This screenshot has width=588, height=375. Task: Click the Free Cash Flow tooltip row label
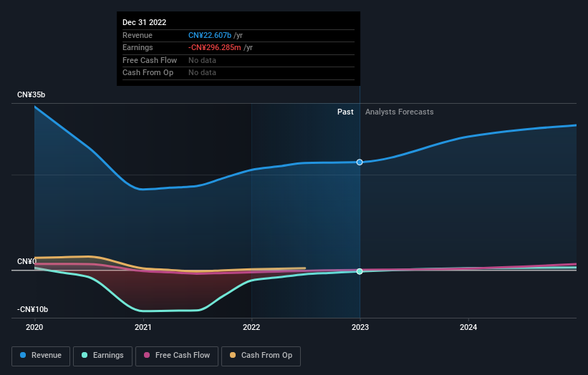(150, 60)
